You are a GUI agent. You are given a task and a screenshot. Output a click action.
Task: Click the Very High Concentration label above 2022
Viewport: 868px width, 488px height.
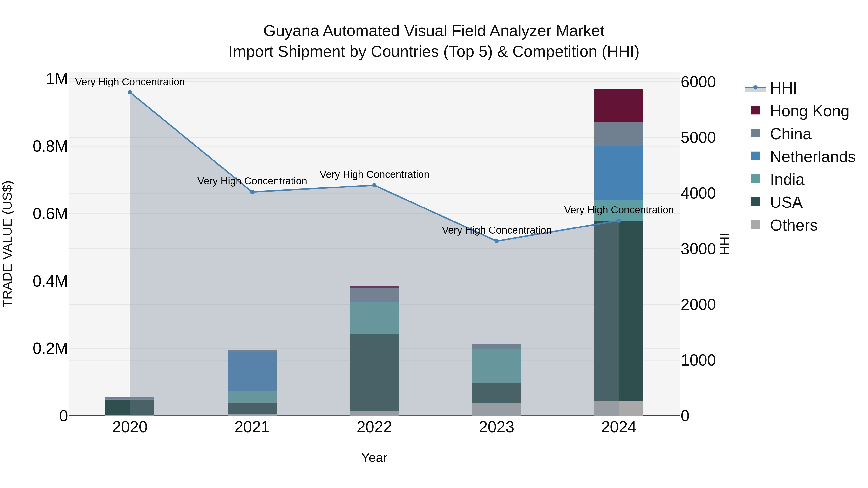pos(374,174)
